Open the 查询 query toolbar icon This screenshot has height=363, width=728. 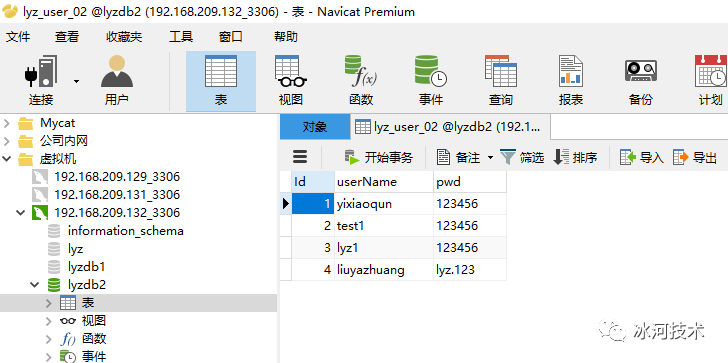[x=500, y=81]
